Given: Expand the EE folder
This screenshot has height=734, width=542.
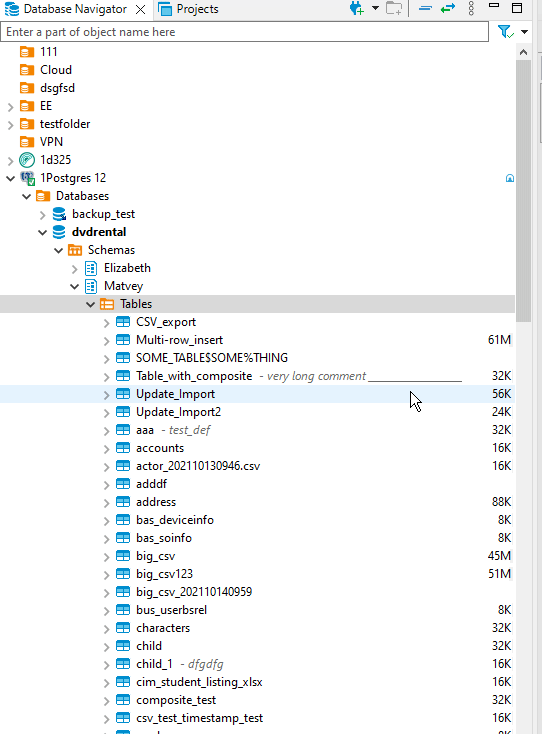Looking at the screenshot, I should click(10, 107).
